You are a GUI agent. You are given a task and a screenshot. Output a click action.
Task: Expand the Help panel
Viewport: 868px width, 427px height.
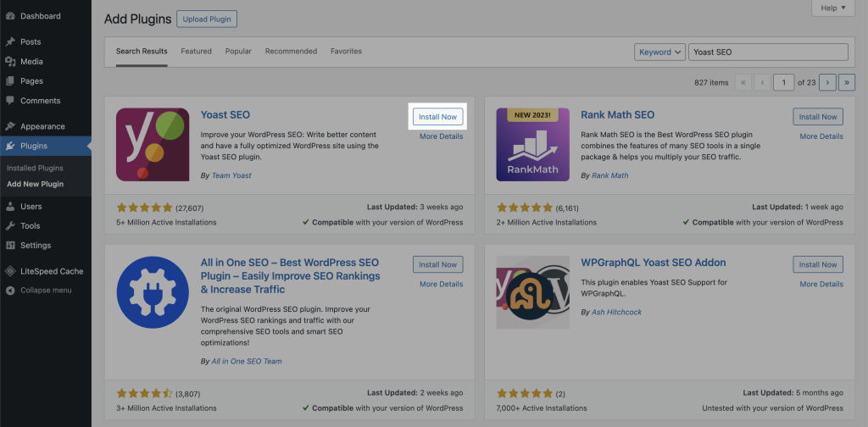click(834, 8)
